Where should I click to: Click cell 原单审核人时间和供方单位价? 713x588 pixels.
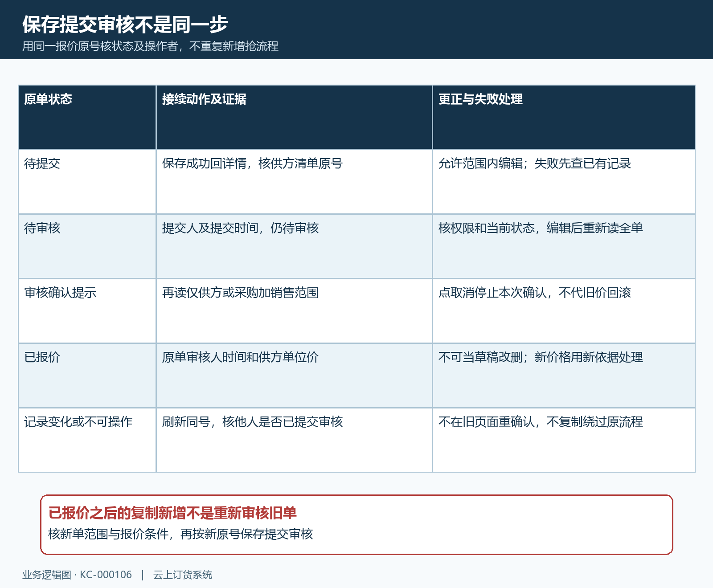[294, 376]
